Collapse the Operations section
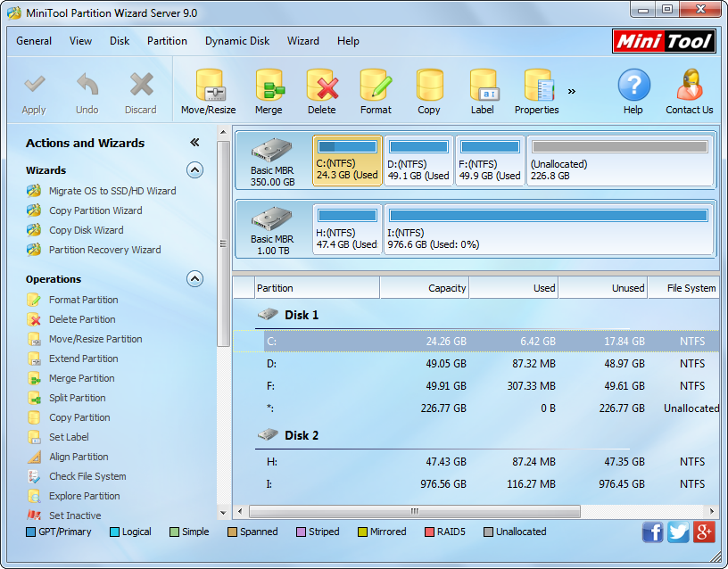728x569 pixels. click(x=195, y=279)
